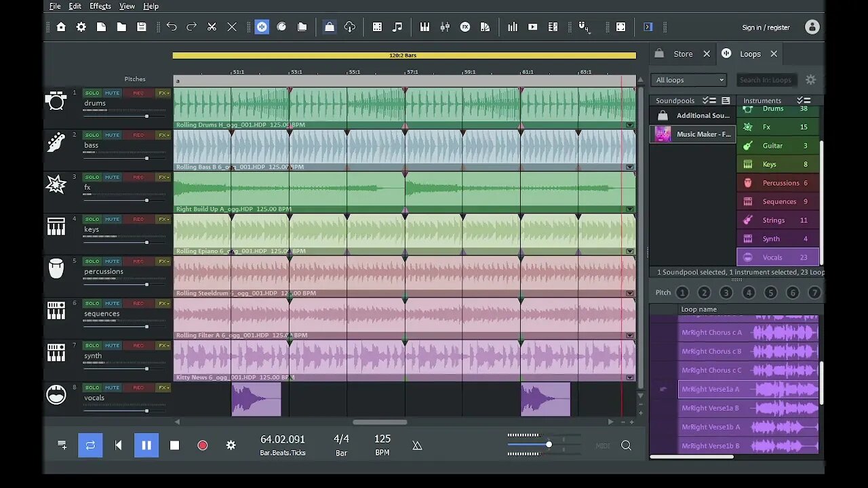
Task: Arm REC on the sequences track
Action: tap(138, 303)
